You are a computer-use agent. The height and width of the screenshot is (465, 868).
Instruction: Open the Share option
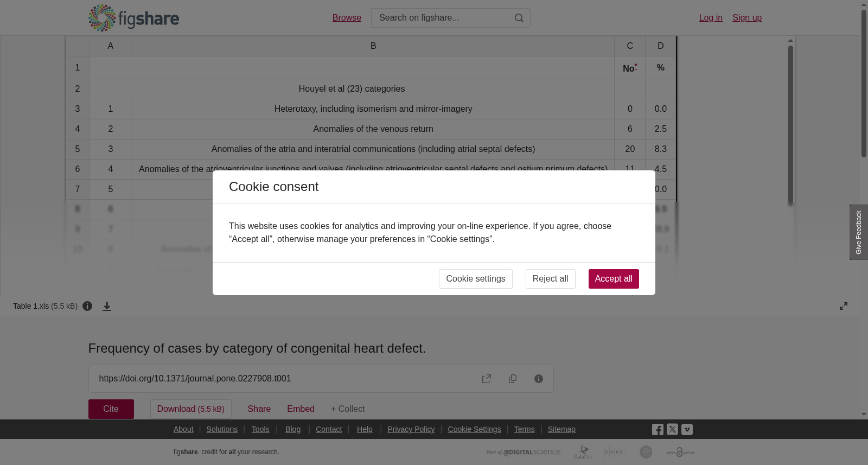click(259, 409)
